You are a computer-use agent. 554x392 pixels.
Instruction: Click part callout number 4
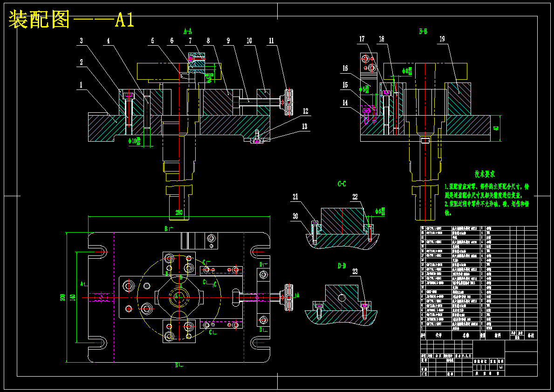[109, 41]
